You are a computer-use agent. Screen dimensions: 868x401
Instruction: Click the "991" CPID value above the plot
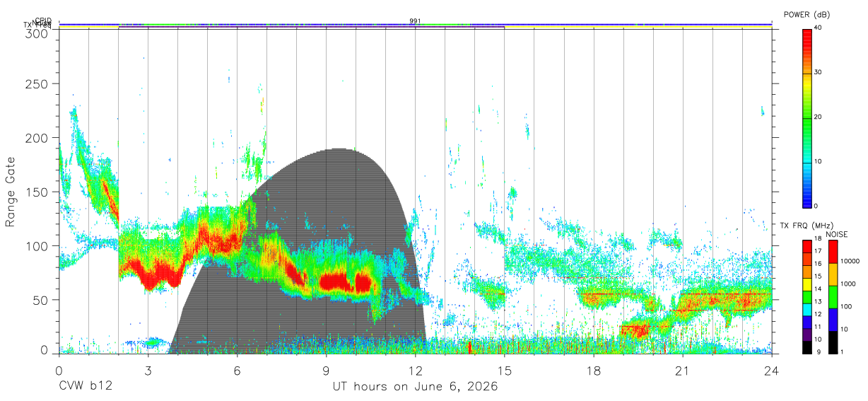[x=415, y=21]
